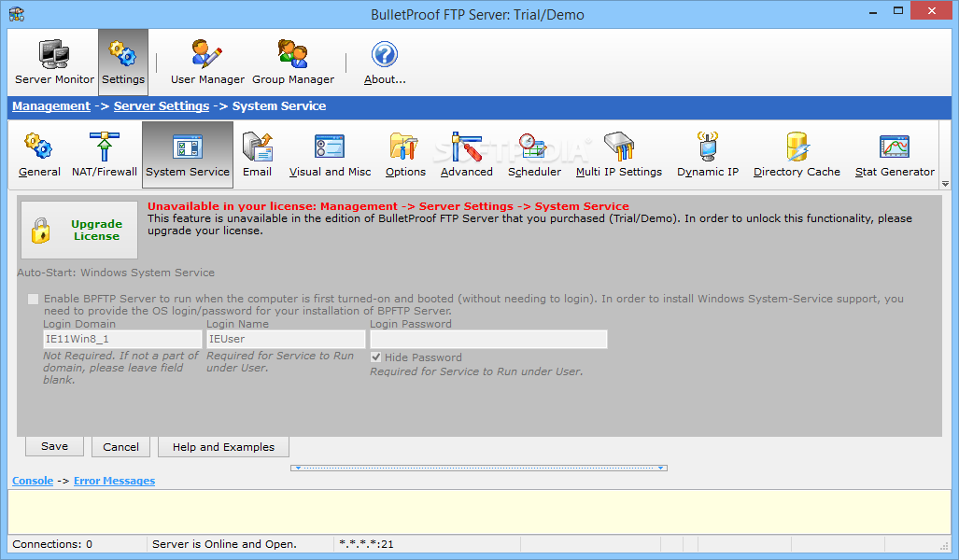This screenshot has width=959, height=560.
Task: Click the status bar resize grip
Action: 944,545
